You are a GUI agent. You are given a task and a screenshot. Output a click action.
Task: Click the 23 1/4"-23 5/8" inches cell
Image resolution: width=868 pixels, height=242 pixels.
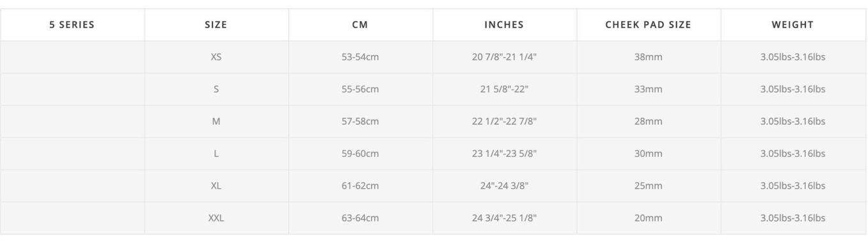point(504,154)
